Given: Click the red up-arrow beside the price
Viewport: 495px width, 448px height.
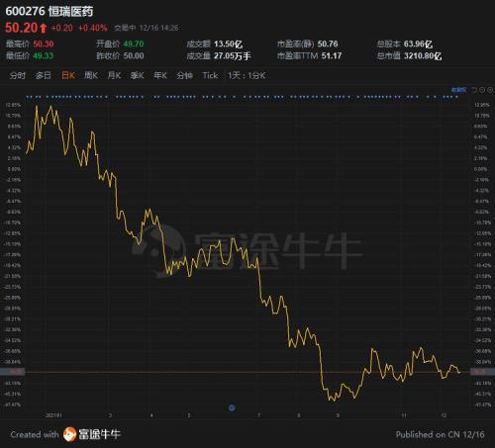Looking at the screenshot, I should (44, 29).
